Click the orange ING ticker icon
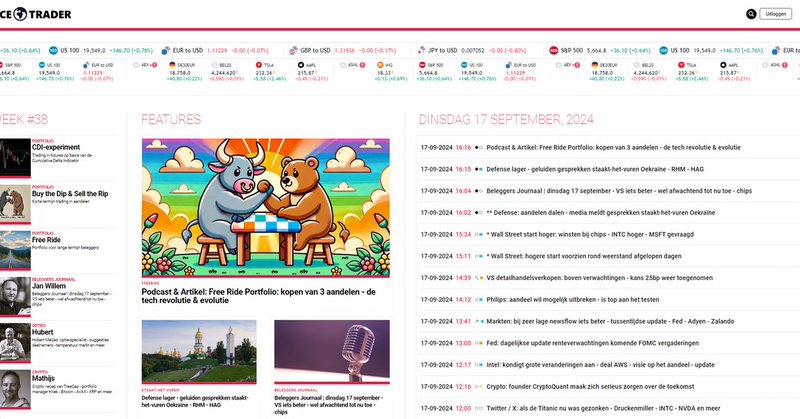Image resolution: width=800 pixels, height=419 pixels. [380, 65]
